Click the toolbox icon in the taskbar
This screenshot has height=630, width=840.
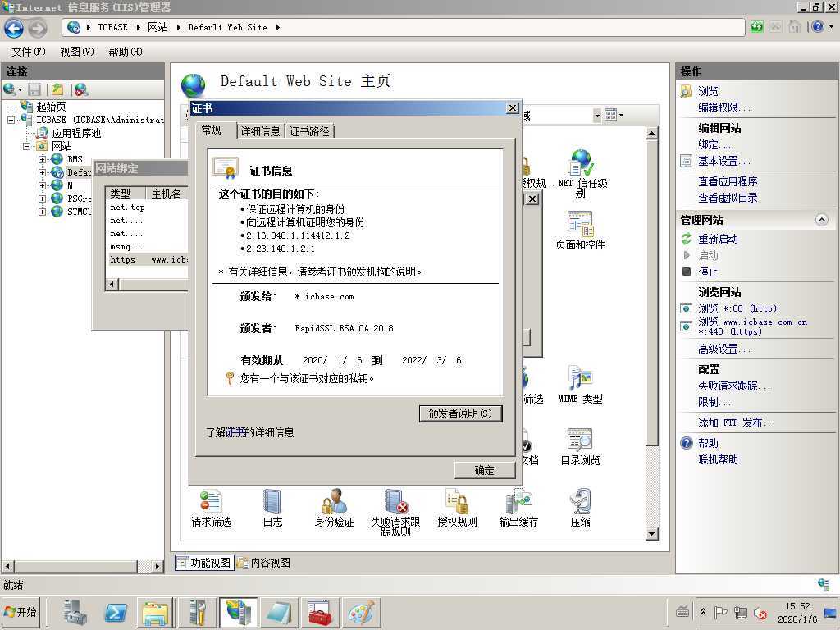[320, 612]
